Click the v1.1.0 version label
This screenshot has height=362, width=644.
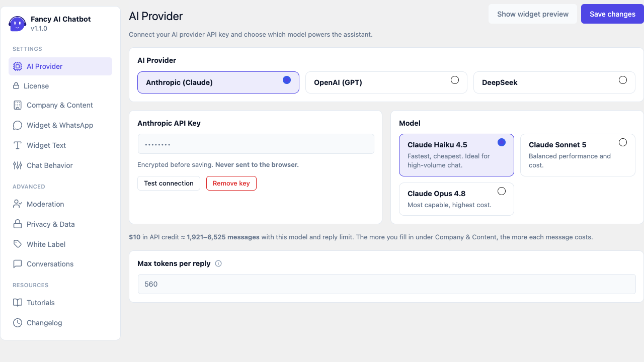point(39,29)
